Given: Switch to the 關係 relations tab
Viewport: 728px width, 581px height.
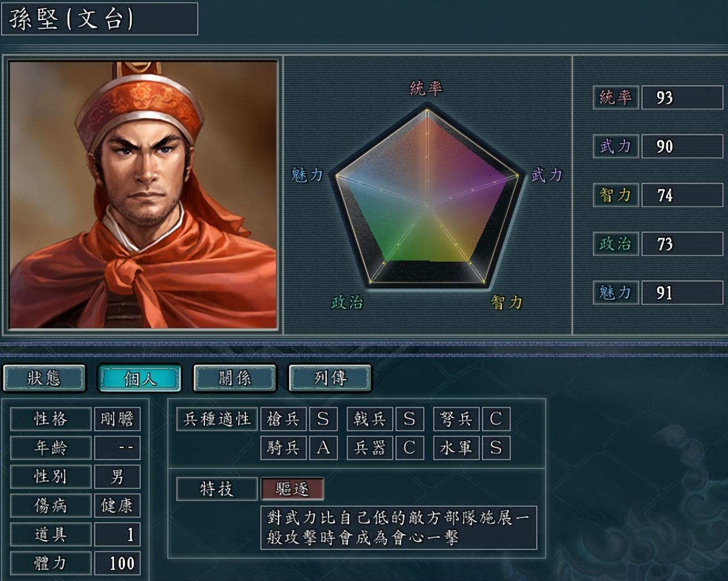Looking at the screenshot, I should 235,378.
